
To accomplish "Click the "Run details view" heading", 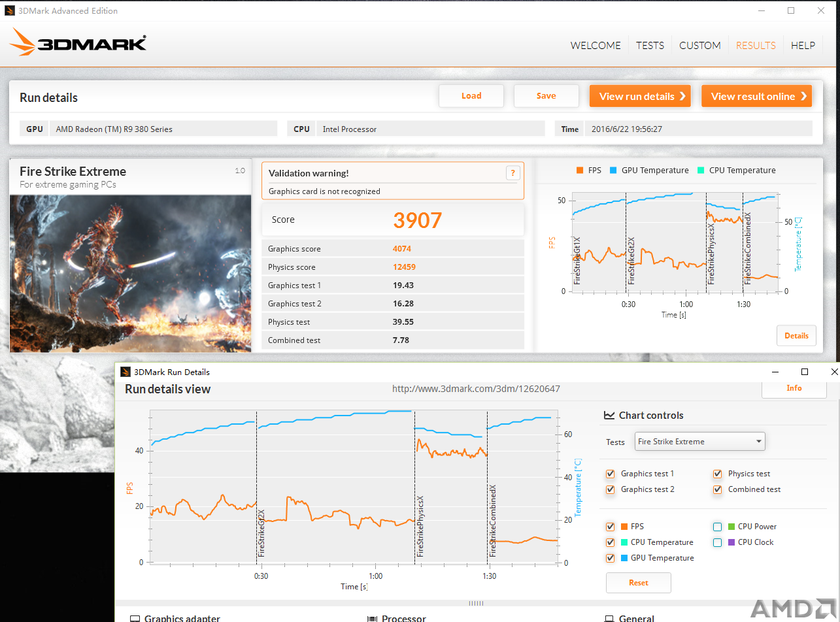I will click(168, 389).
